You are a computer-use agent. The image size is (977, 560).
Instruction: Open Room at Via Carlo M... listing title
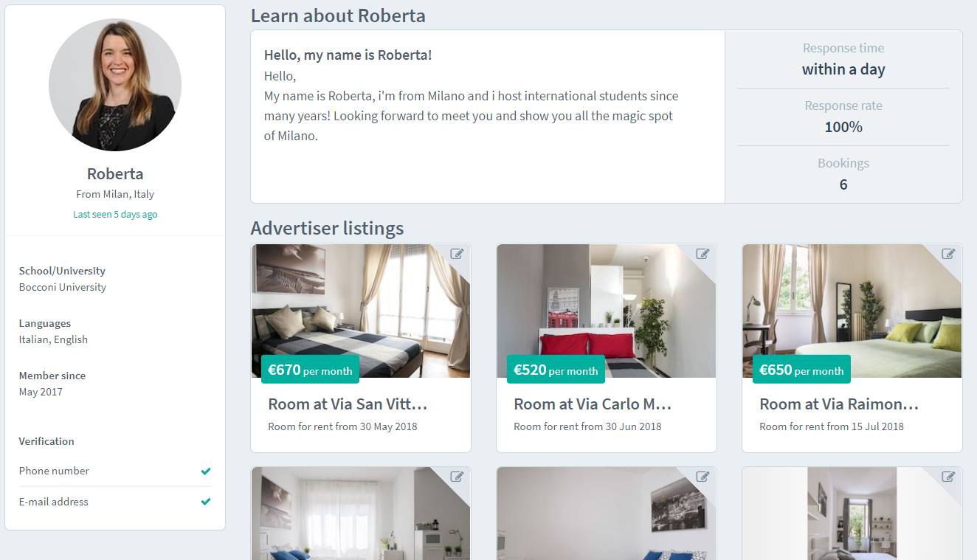[x=593, y=404]
